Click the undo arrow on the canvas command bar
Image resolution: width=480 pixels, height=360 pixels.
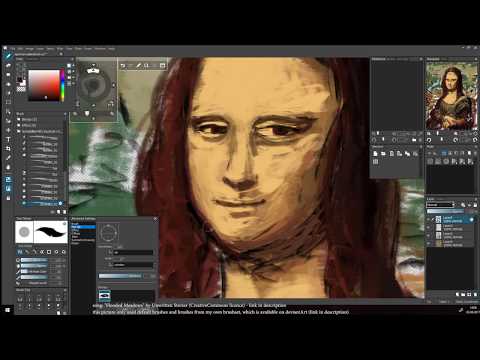[x=123, y=66]
